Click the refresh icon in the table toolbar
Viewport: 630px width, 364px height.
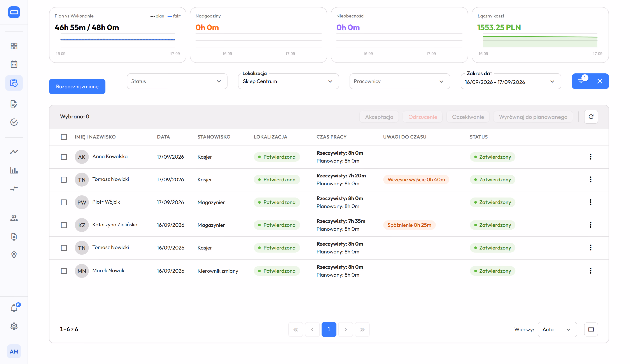pyautogui.click(x=591, y=117)
